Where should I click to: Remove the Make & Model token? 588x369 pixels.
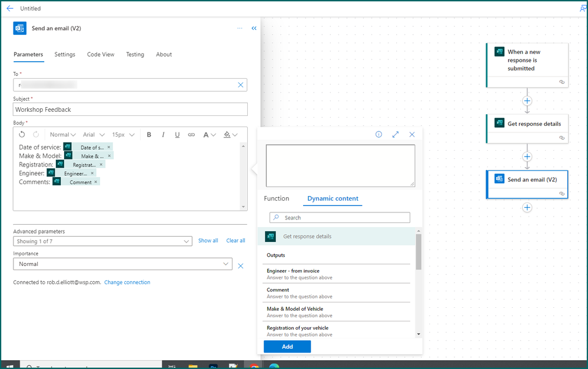[109, 156]
